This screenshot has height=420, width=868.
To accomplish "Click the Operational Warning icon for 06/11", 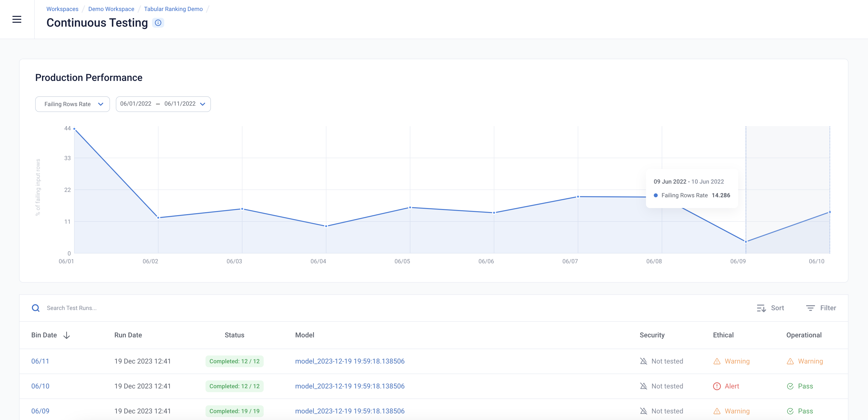I will coord(790,361).
